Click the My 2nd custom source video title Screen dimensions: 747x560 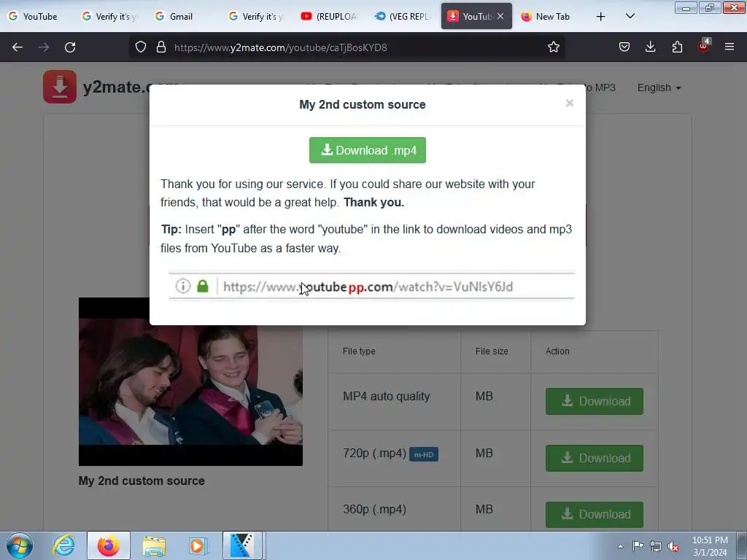pos(142,481)
